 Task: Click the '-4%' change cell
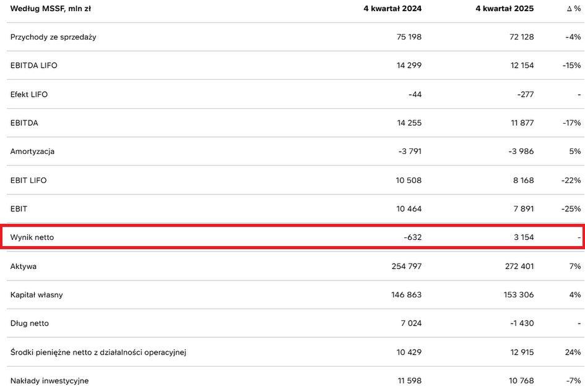(x=573, y=37)
